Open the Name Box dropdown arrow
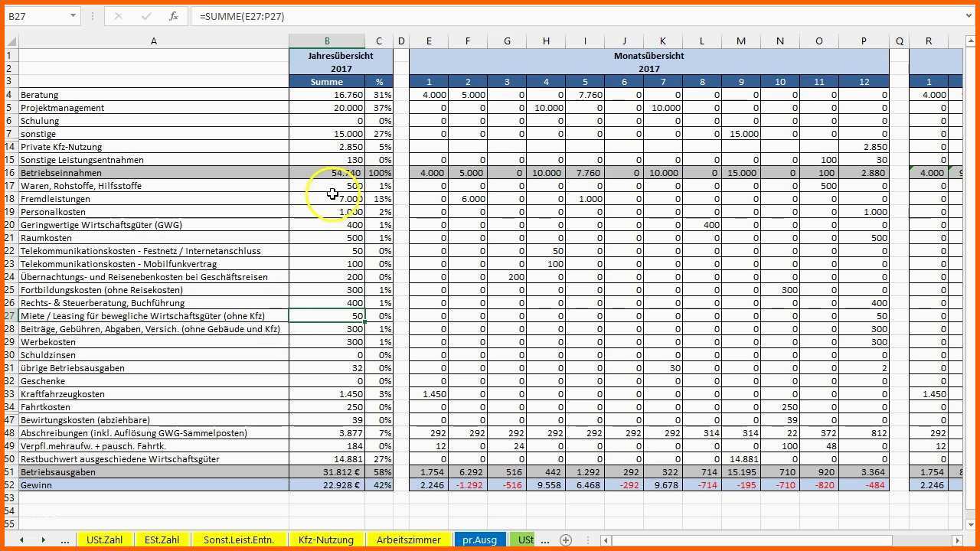Viewport: 980px width, 551px height. point(73,16)
